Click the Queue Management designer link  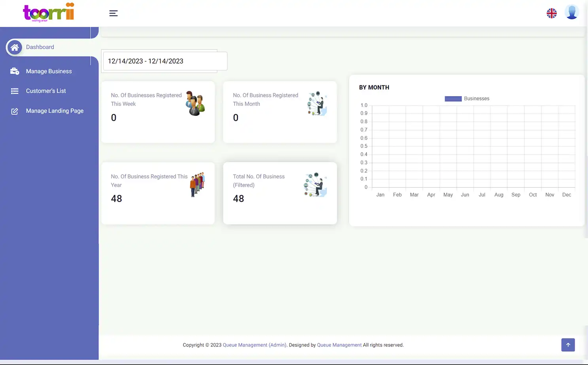click(339, 345)
